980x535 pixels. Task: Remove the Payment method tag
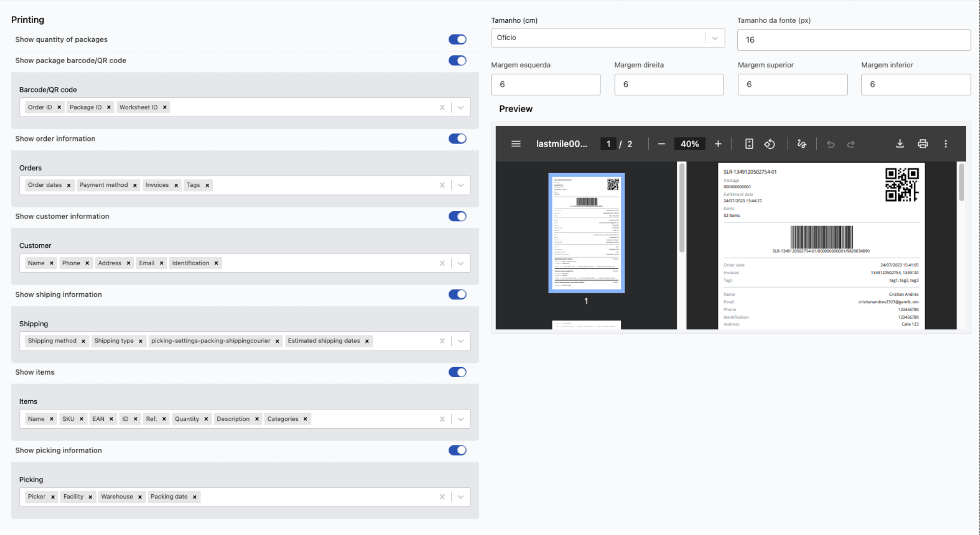click(x=135, y=185)
